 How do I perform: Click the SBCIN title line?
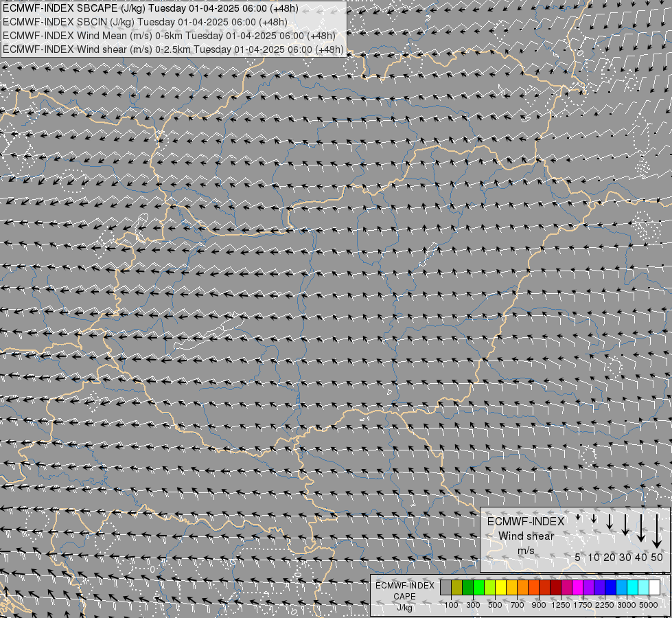[x=145, y=22]
